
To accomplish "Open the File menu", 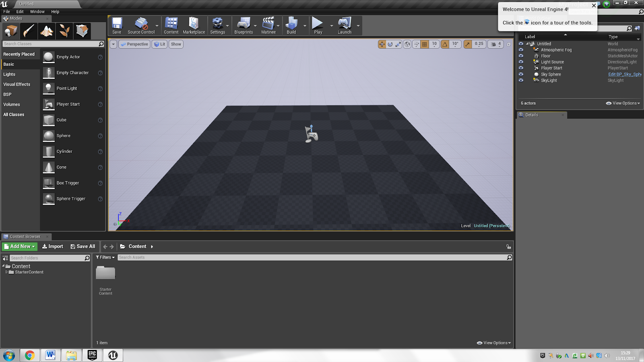I will tap(6, 12).
